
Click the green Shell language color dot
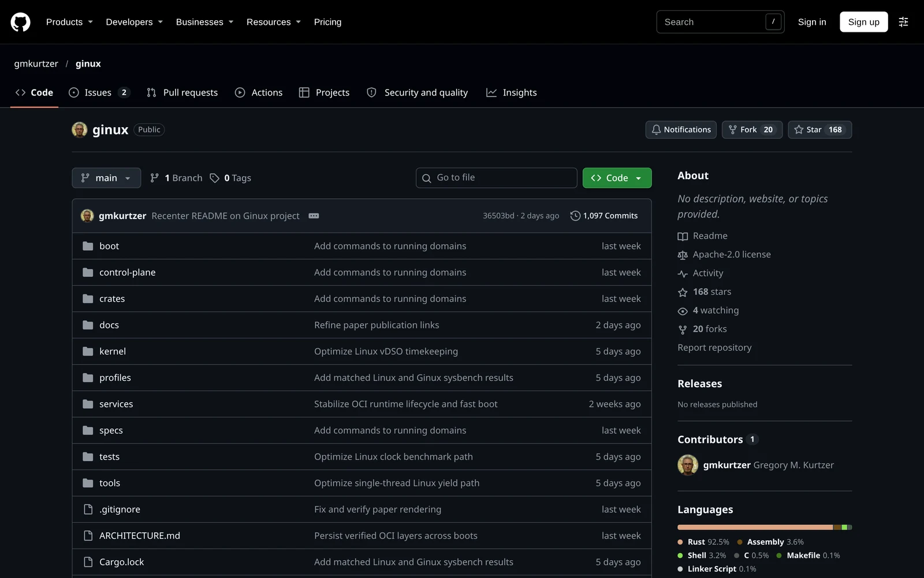tap(680, 555)
